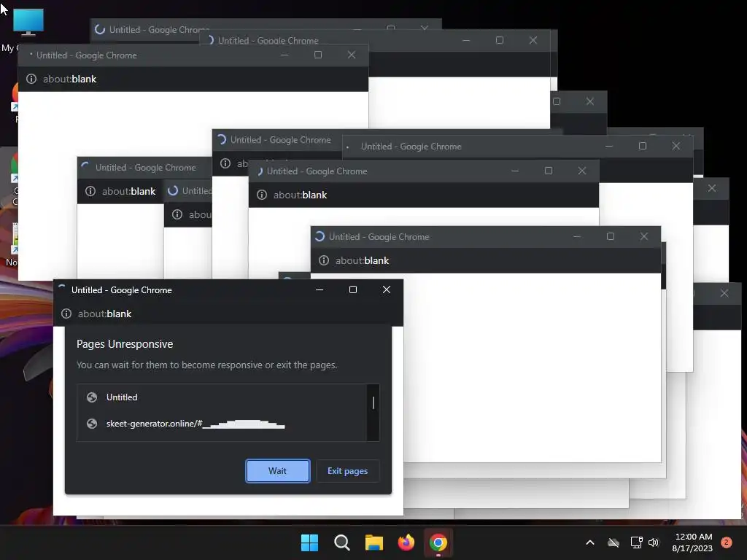Close the Chrome window whose address bar starts at the left screen edge
This screenshot has height=560, width=747.
(351, 55)
